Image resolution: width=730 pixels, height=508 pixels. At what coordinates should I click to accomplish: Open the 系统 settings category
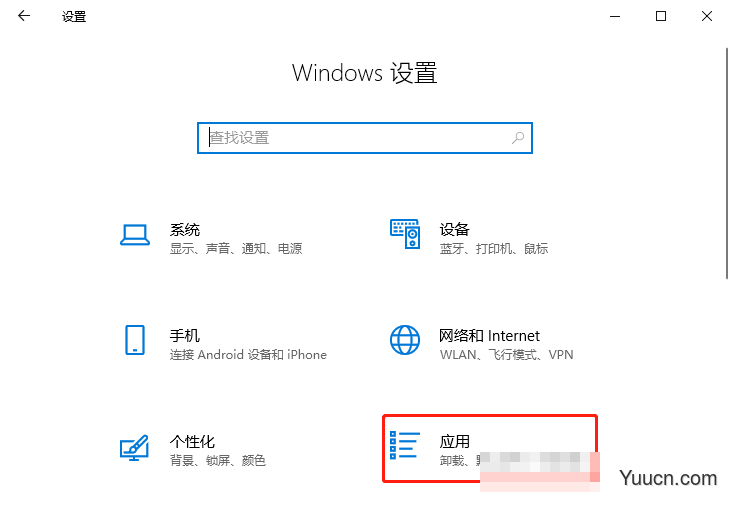pos(185,230)
